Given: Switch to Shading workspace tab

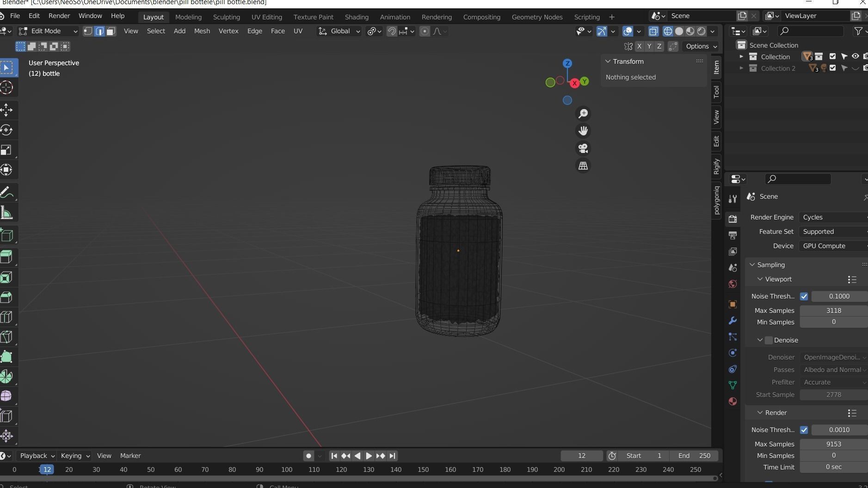Looking at the screenshot, I should point(357,17).
